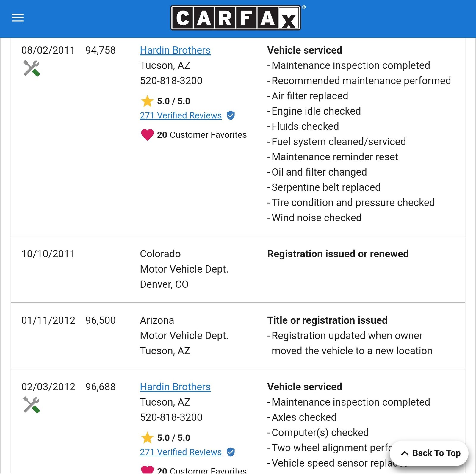Click the CARFAX logo

236,18
